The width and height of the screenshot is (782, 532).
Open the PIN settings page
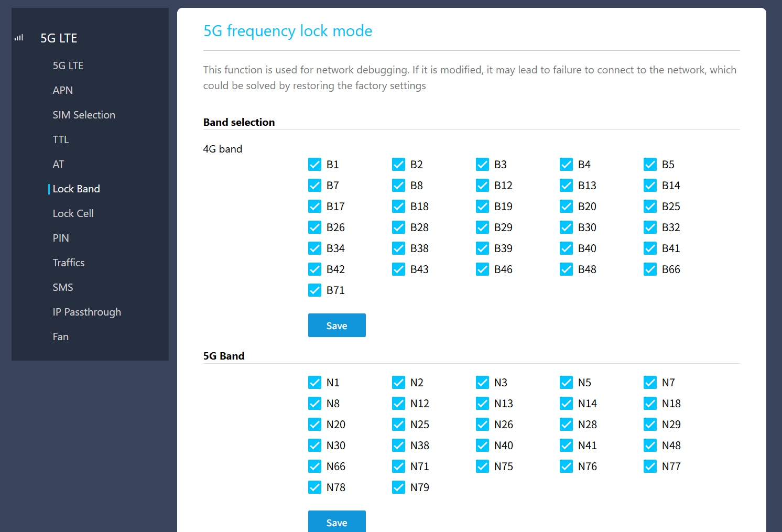point(61,238)
